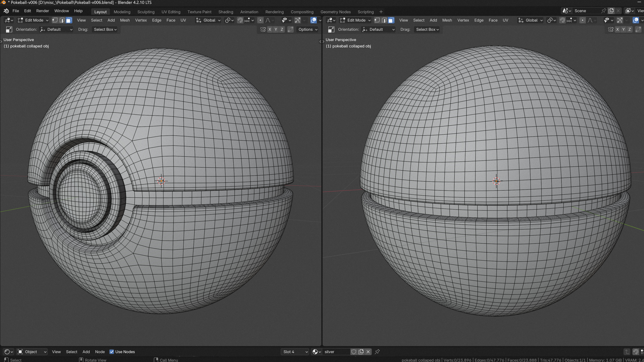Open the Render menu in top bar
644x362 pixels.
click(42, 11)
